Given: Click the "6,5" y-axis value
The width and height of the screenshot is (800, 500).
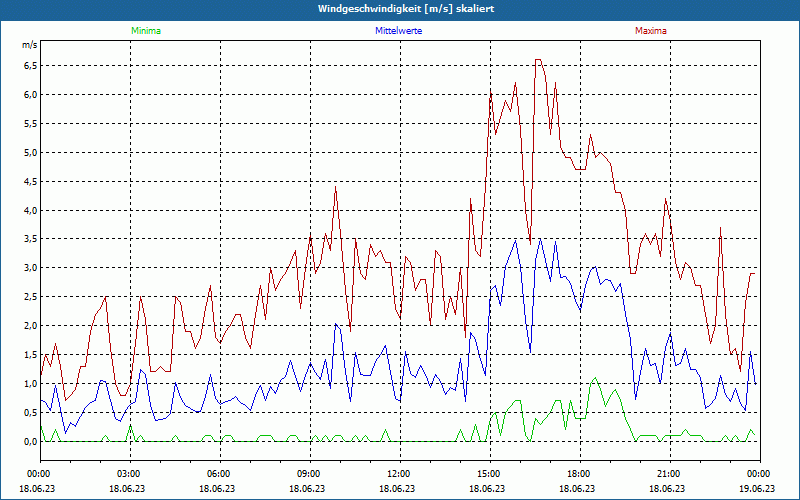Looking at the screenshot, I should (31, 65).
